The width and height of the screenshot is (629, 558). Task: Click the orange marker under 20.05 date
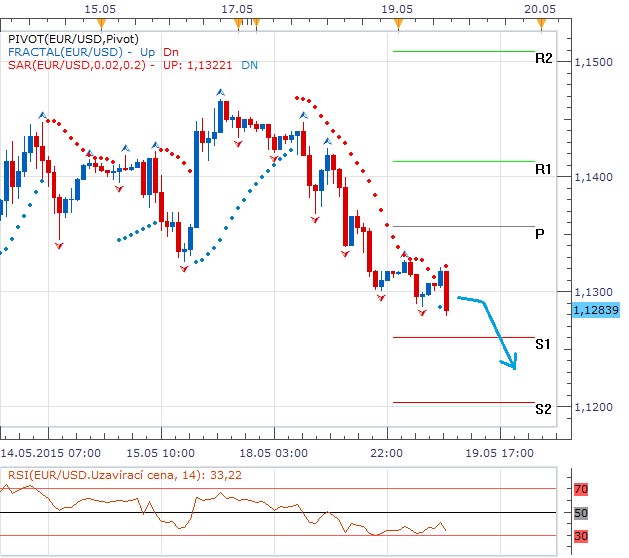point(541,21)
